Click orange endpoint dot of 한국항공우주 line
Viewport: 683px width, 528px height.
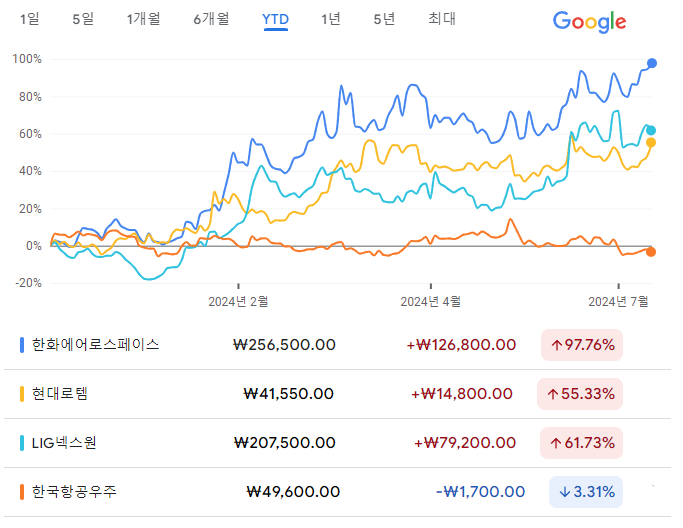point(651,252)
